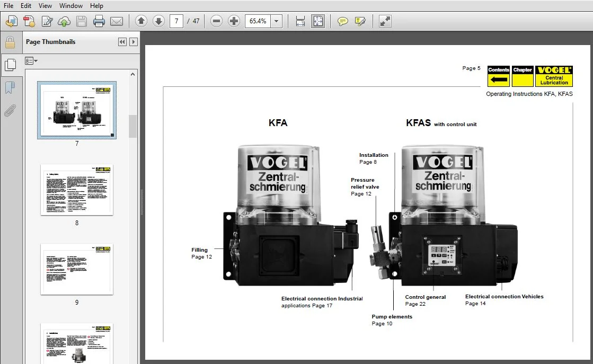The image size is (593, 364).
Task: Click the yellow Contents arrow button
Action: pyautogui.click(x=499, y=76)
